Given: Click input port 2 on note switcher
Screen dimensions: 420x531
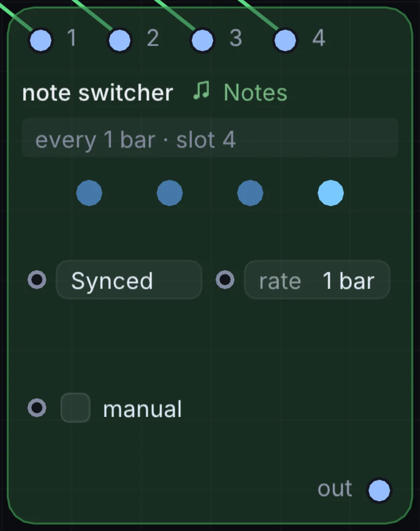Looking at the screenshot, I should pyautogui.click(x=120, y=40).
